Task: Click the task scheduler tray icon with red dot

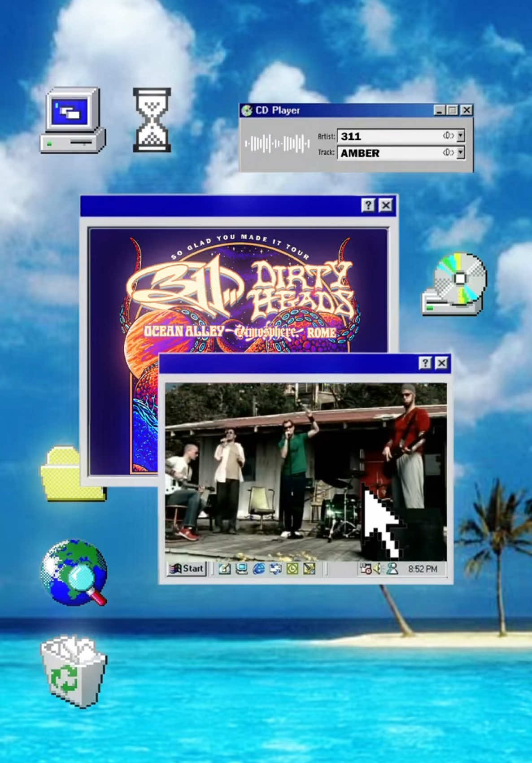Action: 366,569
